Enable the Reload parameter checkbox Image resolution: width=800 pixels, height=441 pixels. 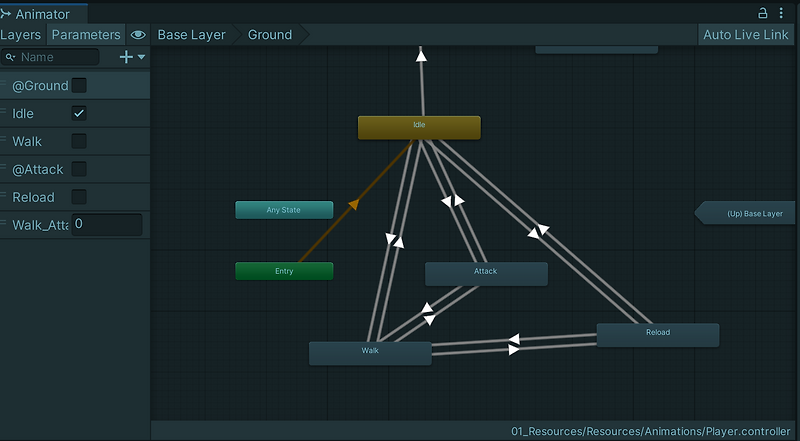click(x=79, y=197)
